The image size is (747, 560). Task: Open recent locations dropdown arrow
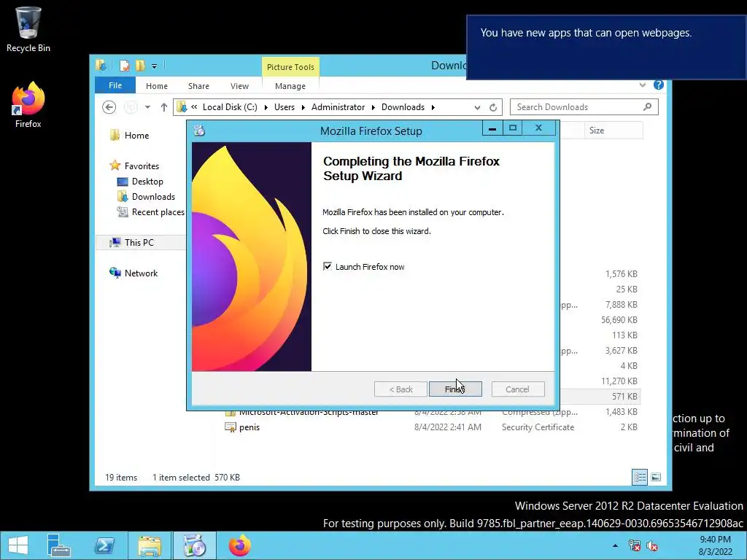[147, 107]
